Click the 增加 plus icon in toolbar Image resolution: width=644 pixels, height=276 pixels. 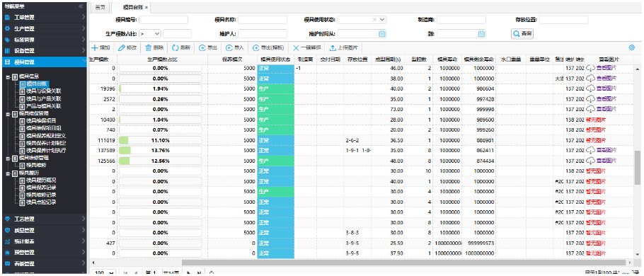[94, 47]
